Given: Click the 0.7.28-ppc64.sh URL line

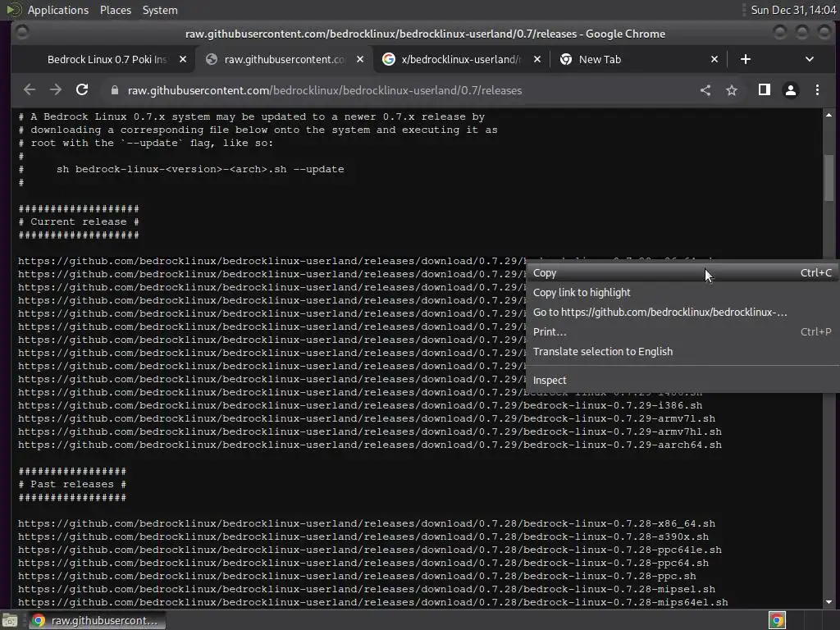Looking at the screenshot, I should (363, 563).
